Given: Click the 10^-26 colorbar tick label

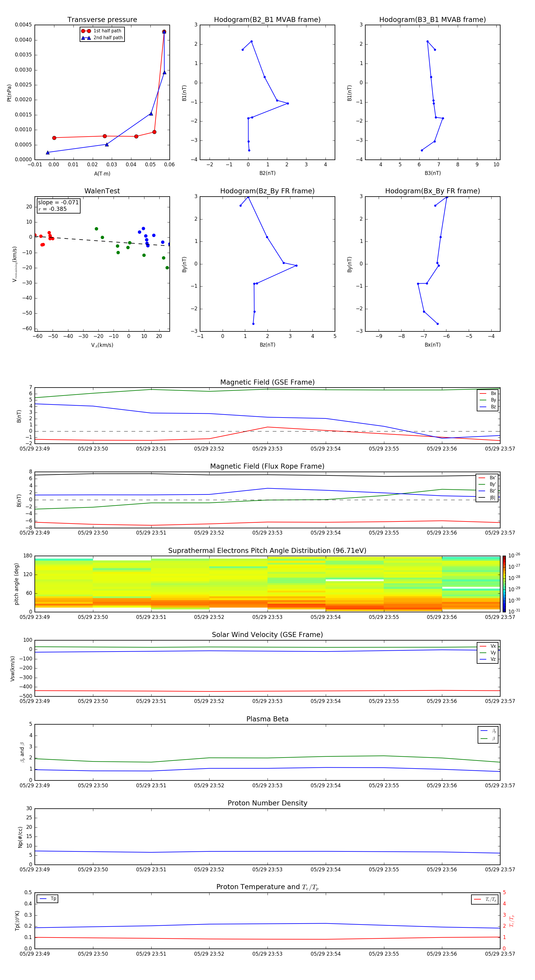Looking at the screenshot, I should (514, 555).
